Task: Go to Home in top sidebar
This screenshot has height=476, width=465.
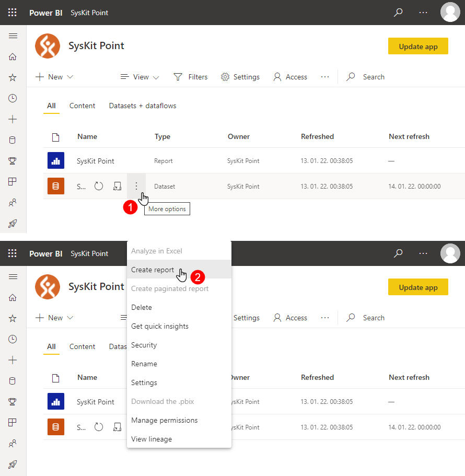Action: 13,56
